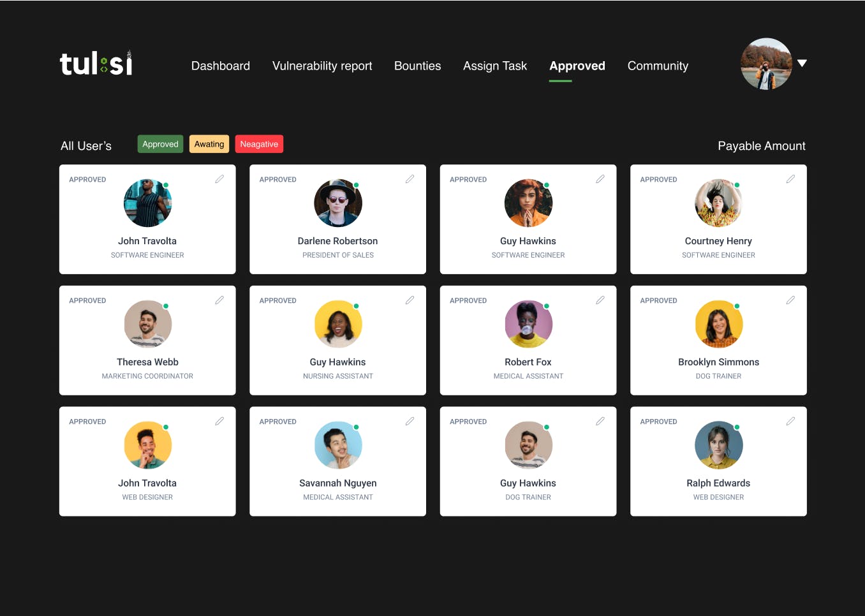This screenshot has width=865, height=616.
Task: Edit Savannah Nguyen's card with the pencil icon
Action: coord(410,422)
